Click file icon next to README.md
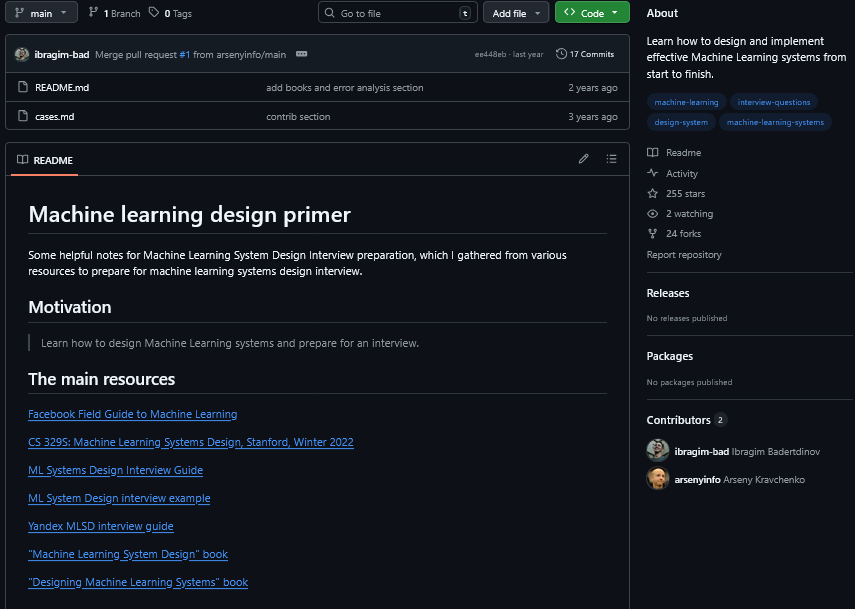856x609 pixels. [x=23, y=87]
